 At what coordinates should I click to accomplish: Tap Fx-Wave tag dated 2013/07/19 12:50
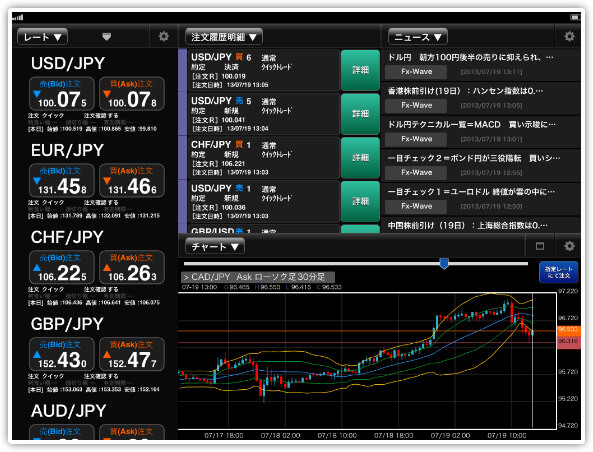point(416,207)
